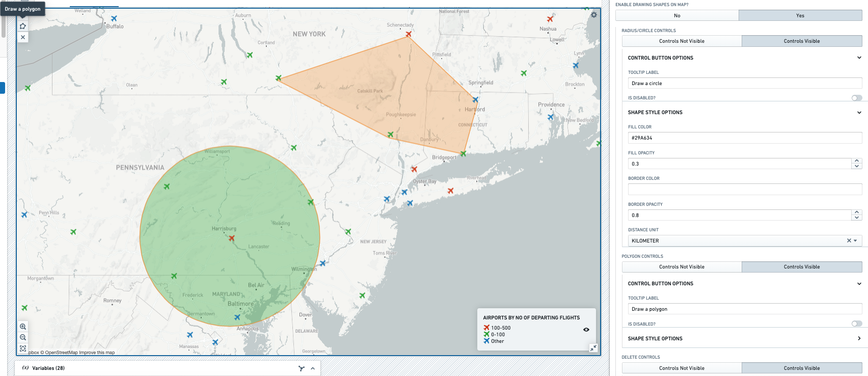Collapse the Variables panel chevron

click(x=313, y=368)
